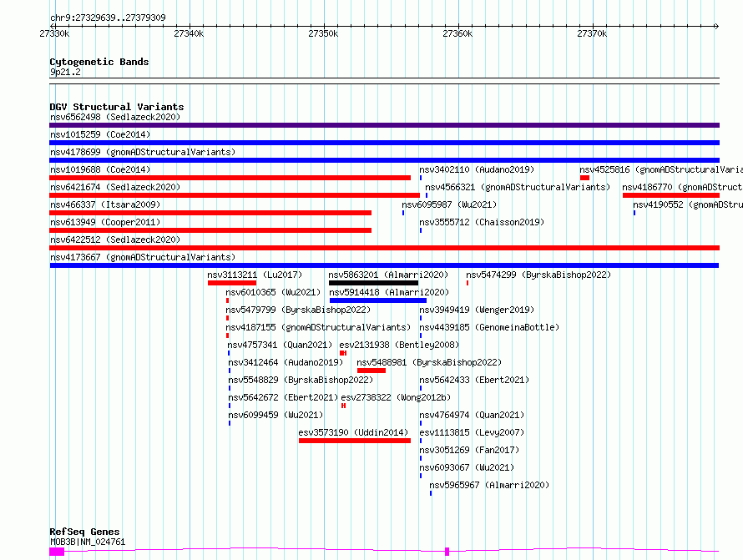The height and width of the screenshot is (560, 743).
Task: Click the Cytogenetic Bands track title
Action: [x=99, y=62]
